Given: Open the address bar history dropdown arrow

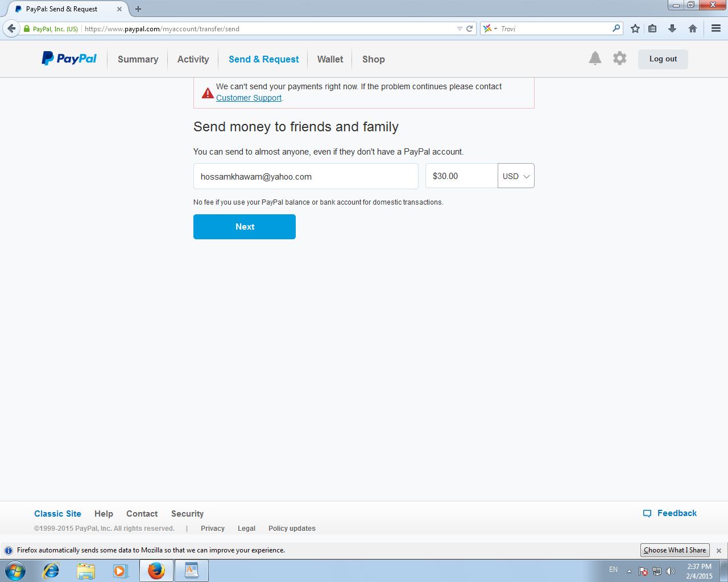Looking at the screenshot, I should [460, 28].
